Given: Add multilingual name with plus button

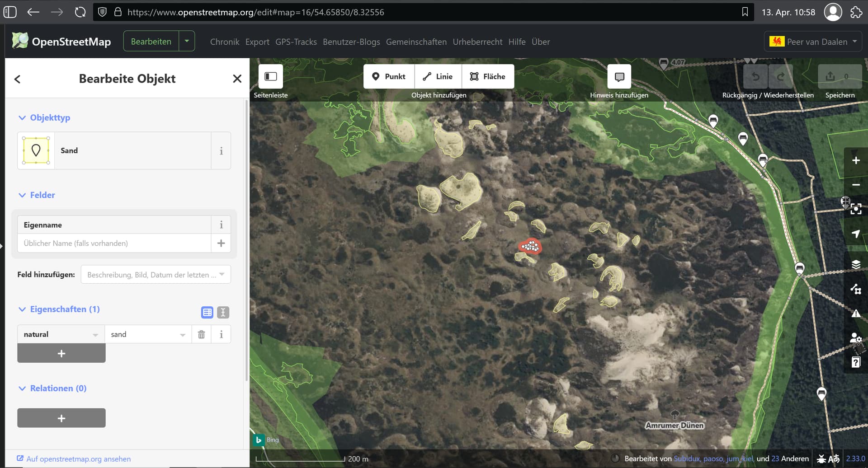Looking at the screenshot, I should tap(221, 243).
